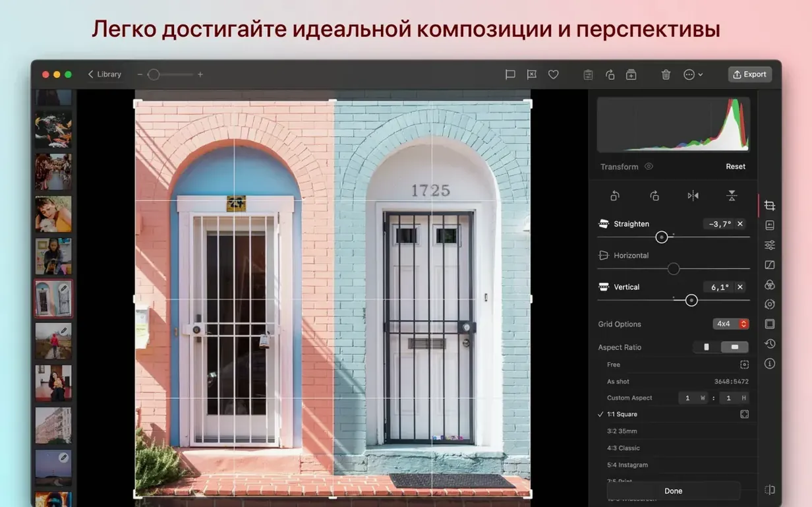Select the 4:3 Classic aspect ratio

(623, 448)
